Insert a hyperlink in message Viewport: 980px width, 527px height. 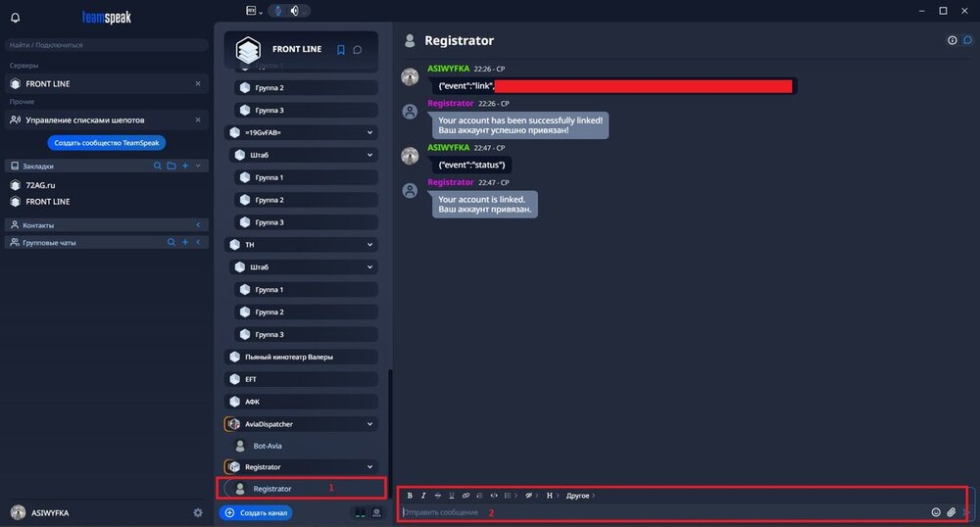(465, 496)
